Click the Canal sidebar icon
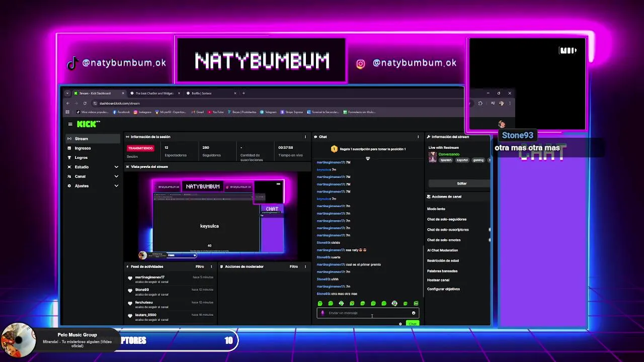The width and height of the screenshot is (644, 362). tap(69, 176)
